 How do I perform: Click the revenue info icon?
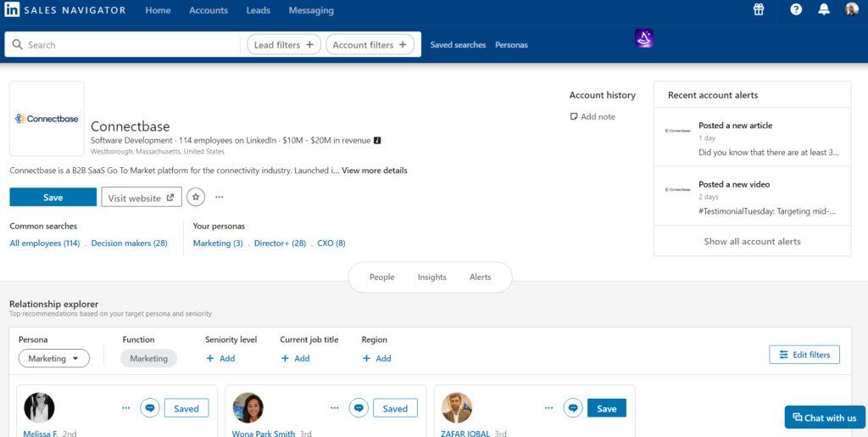[377, 141]
